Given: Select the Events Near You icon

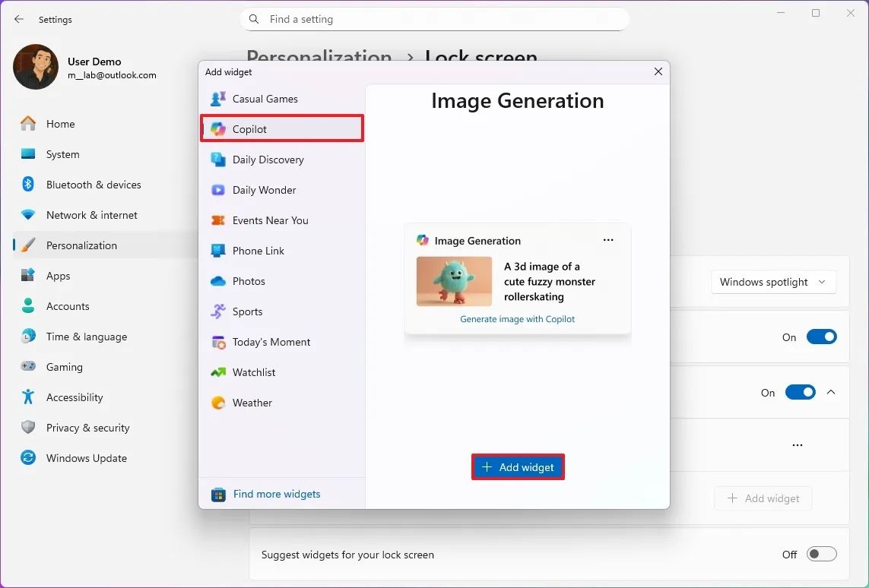Looking at the screenshot, I should coord(218,220).
